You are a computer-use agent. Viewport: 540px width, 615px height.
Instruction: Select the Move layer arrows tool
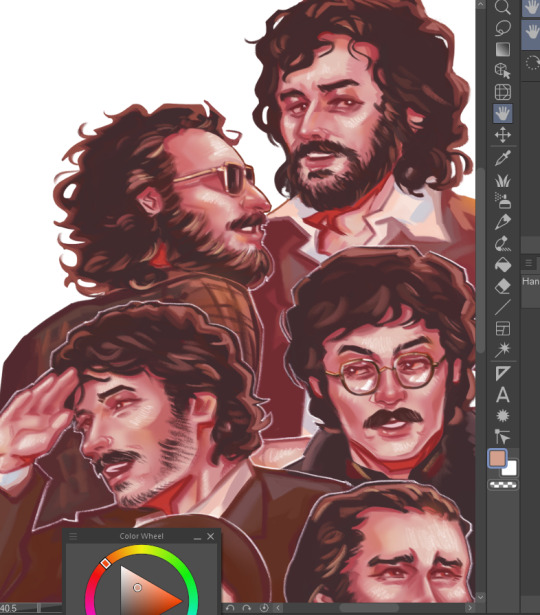tap(502, 135)
